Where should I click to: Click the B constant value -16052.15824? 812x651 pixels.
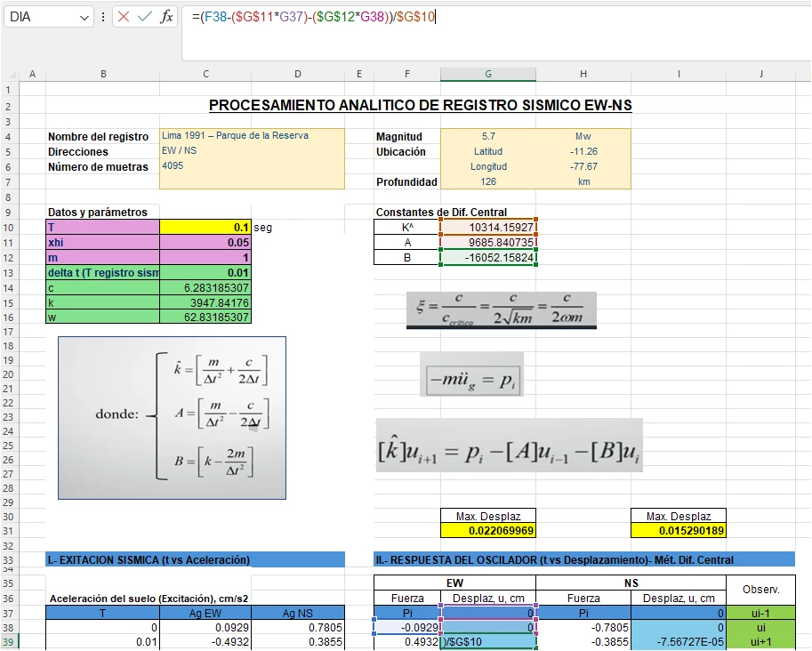(x=487, y=257)
